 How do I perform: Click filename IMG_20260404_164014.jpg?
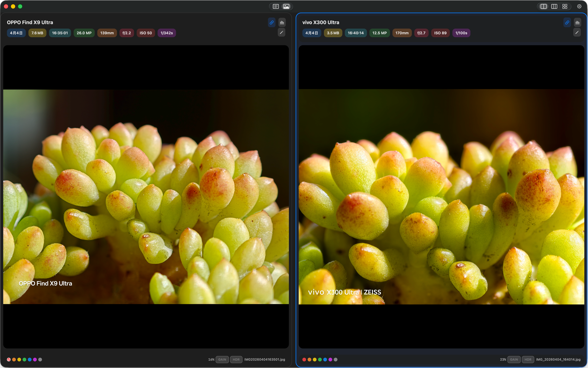(x=558, y=359)
